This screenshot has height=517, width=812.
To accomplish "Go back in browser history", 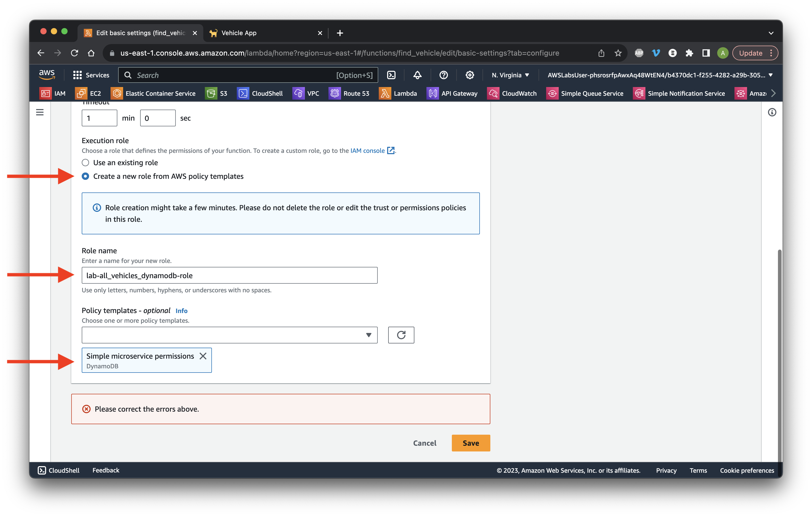I will point(41,53).
